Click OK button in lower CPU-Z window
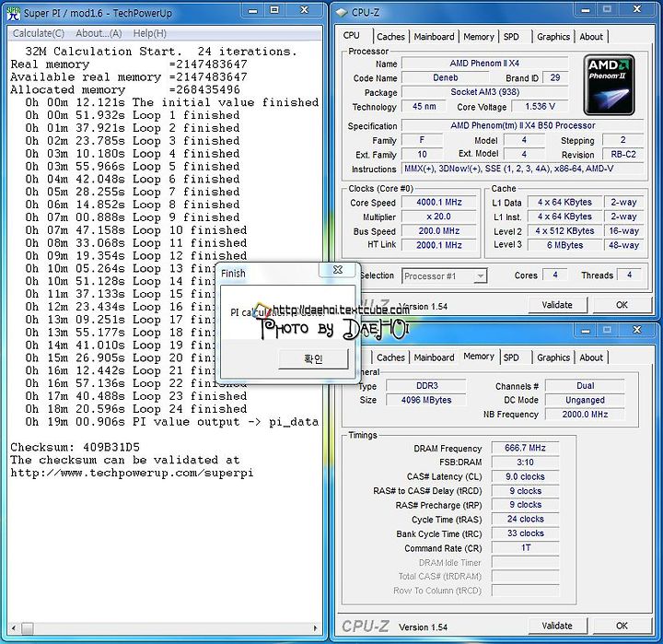Image resolution: width=663 pixels, height=644 pixels. [622, 626]
